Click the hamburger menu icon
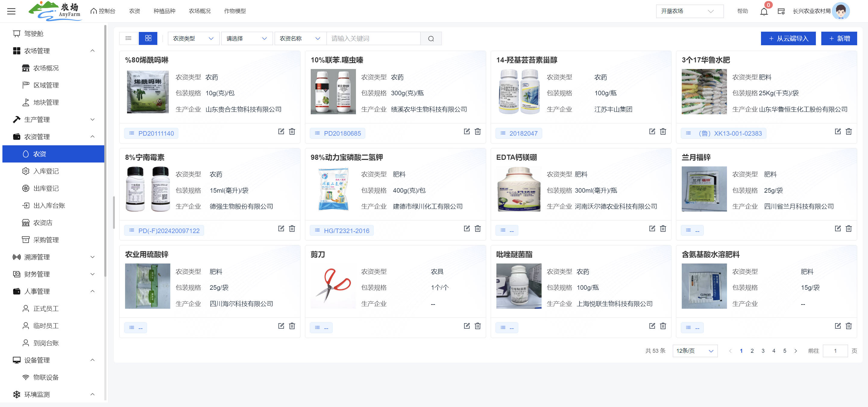Screen dimensions: 868x407 [11, 11]
